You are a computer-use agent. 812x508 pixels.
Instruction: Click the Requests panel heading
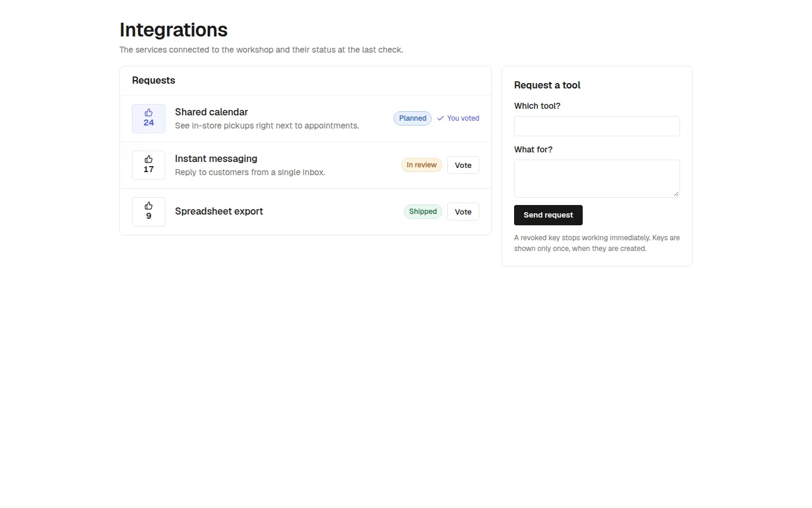[153, 80]
